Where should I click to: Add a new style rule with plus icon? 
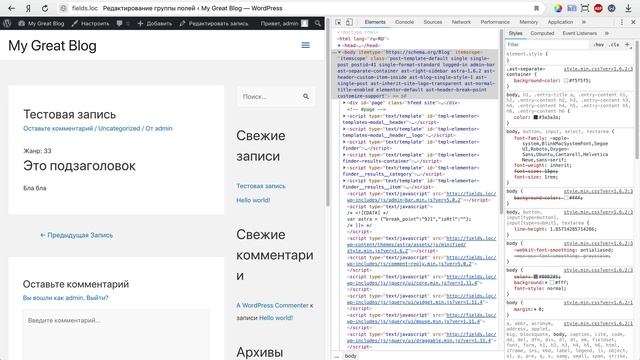pyautogui.click(x=627, y=44)
